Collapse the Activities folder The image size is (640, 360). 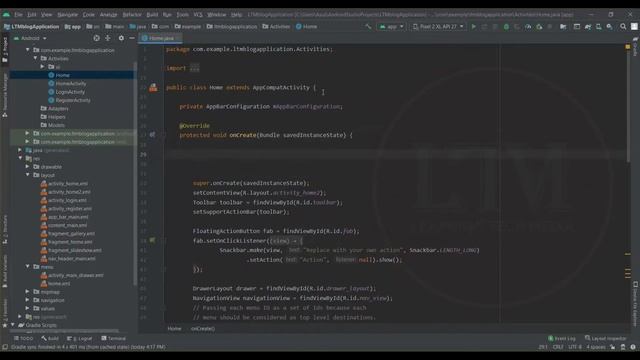tap(36, 58)
